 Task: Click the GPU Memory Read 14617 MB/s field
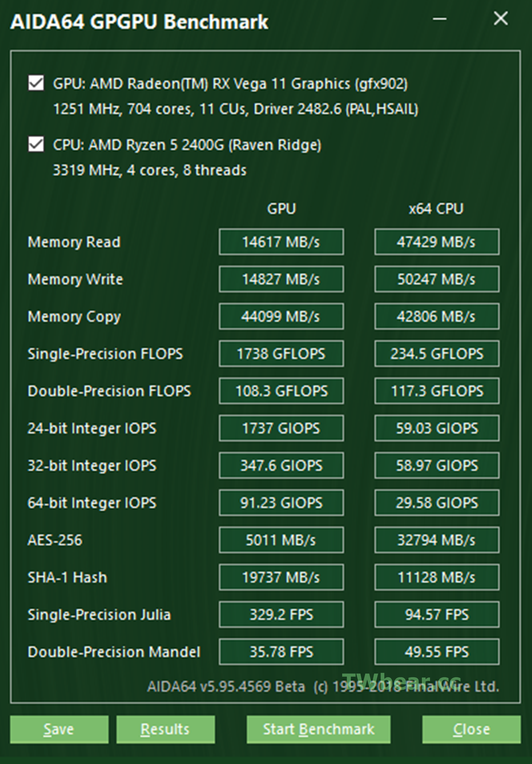click(281, 242)
